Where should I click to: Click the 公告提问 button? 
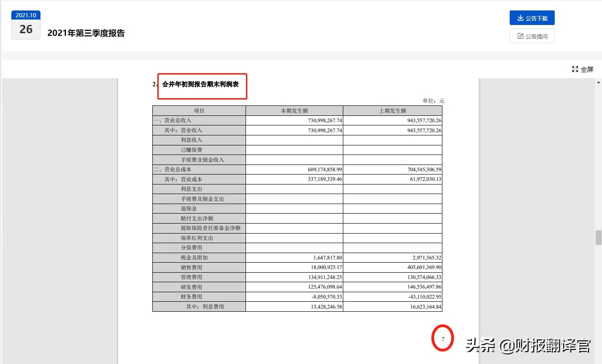(532, 36)
